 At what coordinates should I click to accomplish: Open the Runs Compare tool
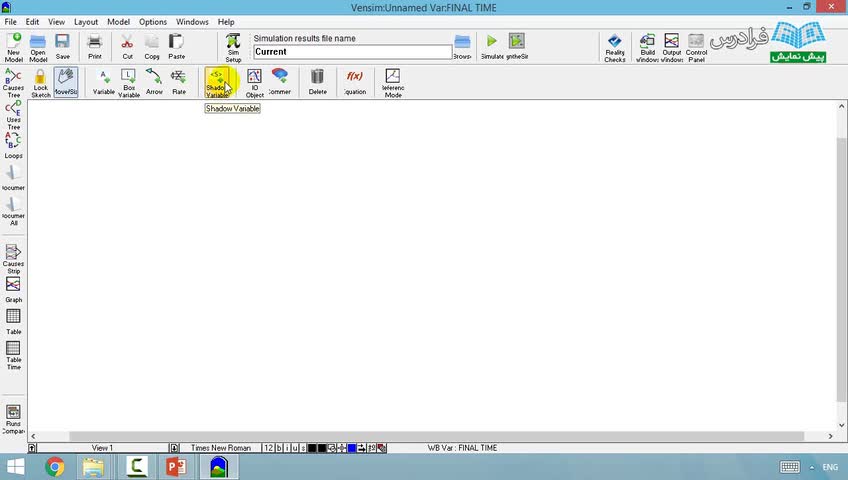tap(13, 419)
